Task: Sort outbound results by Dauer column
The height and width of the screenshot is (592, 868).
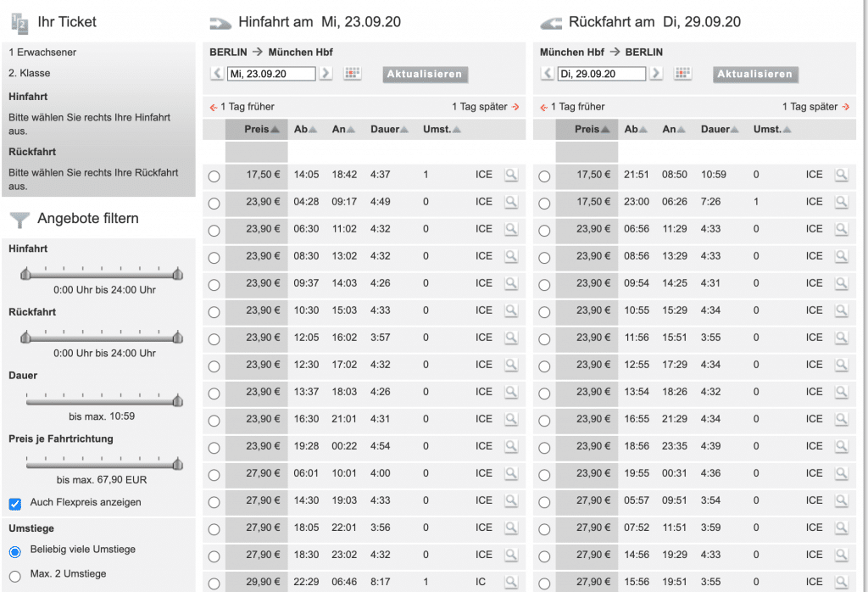Action: 388,130
